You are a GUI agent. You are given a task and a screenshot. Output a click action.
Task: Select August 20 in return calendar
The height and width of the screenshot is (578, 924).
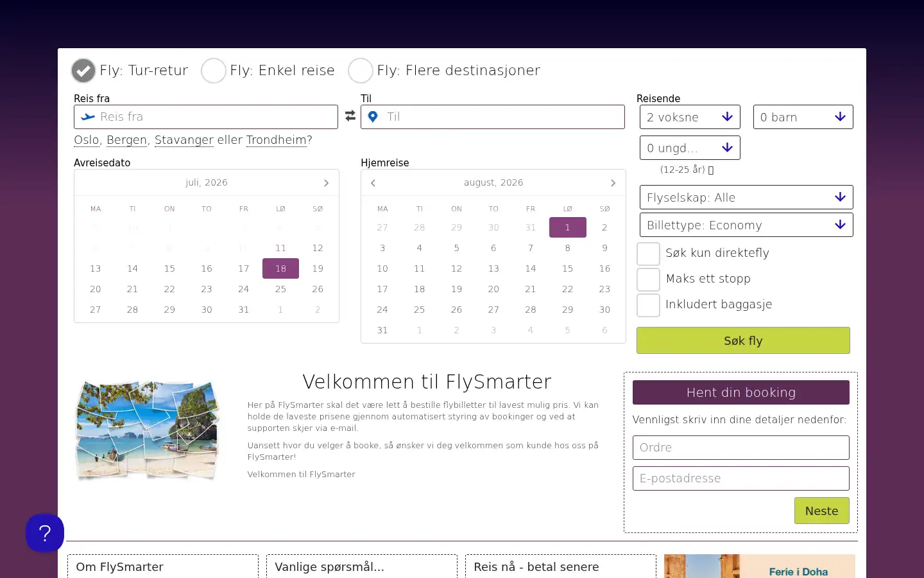[x=493, y=289]
